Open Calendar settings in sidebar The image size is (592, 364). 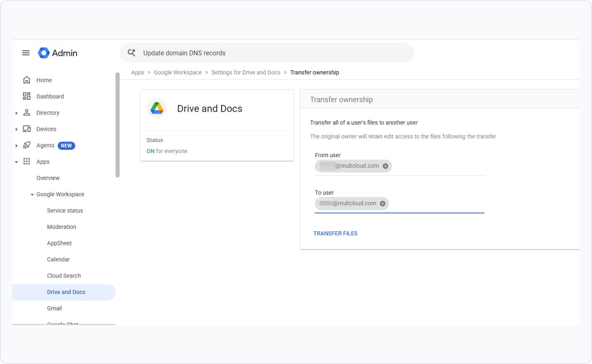coord(58,259)
